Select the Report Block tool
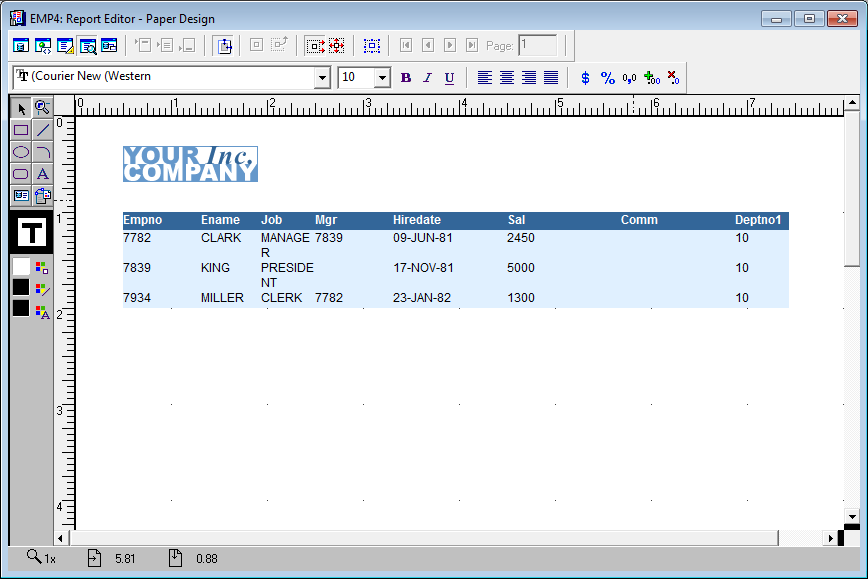Image resolution: width=868 pixels, height=579 pixels. click(x=43, y=195)
